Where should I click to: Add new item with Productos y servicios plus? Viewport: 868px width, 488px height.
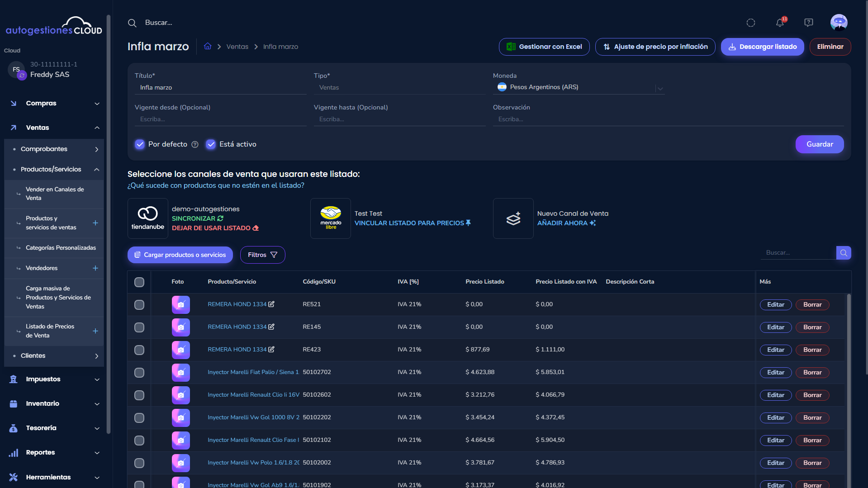(95, 223)
